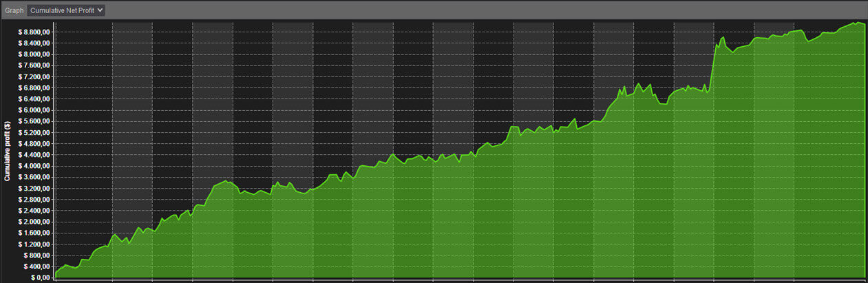
Task: Click the "$ 4.800,00" axis value
Action: (34, 144)
